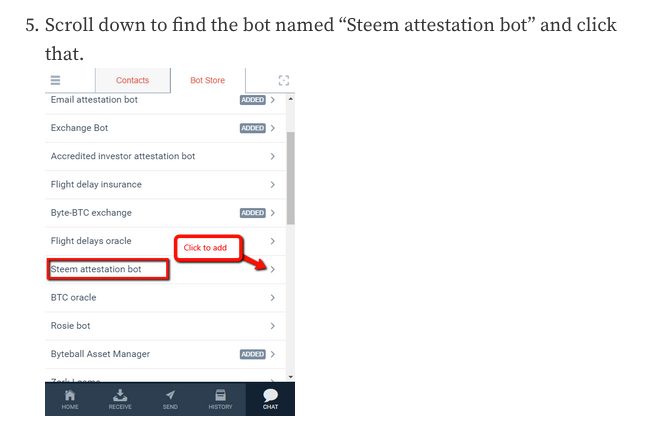Expand the Flight delays oracle chevron
Image resolution: width=657 pixels, height=427 pixels.
[273, 241]
